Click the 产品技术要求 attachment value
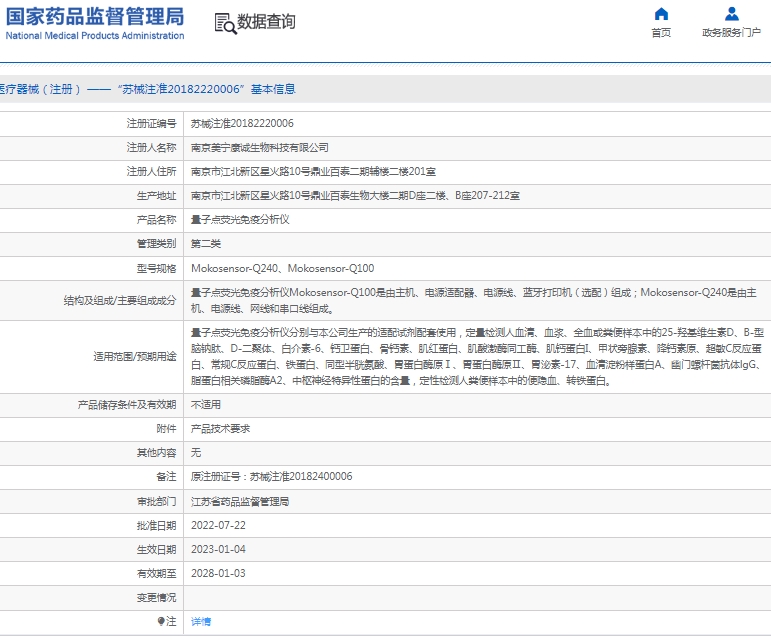 [x=220, y=429]
